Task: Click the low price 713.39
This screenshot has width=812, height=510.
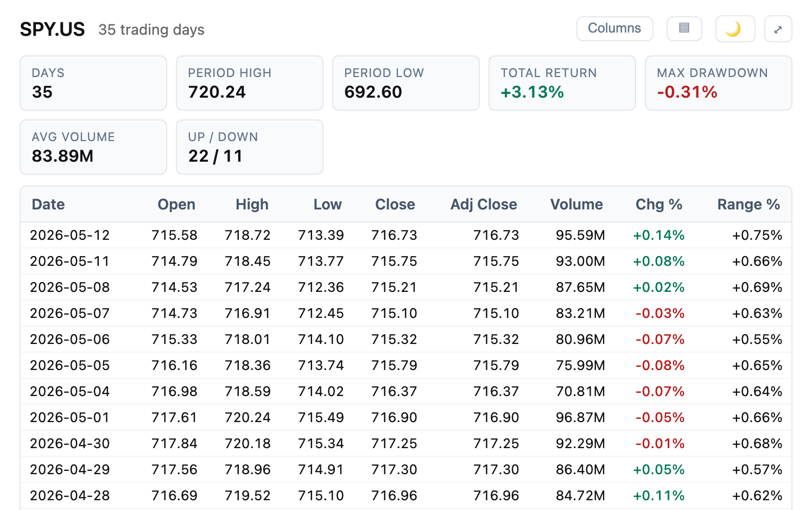Action: (321, 235)
